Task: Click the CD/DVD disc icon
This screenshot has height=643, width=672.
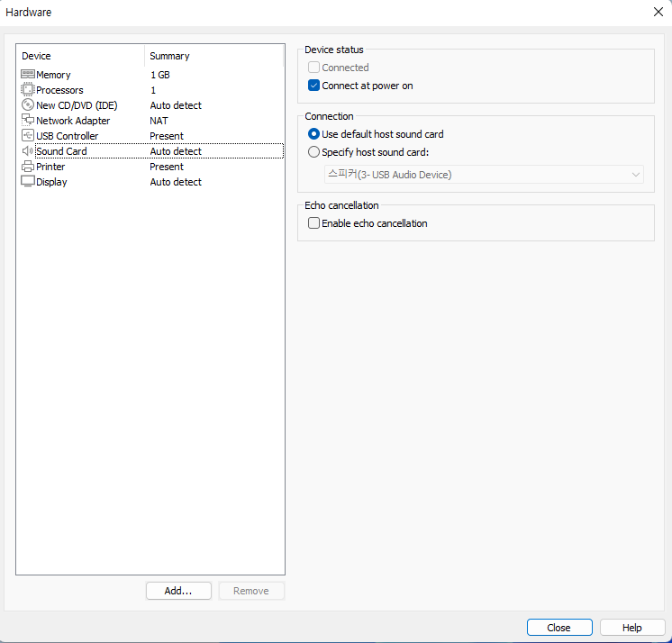Action: 27,105
